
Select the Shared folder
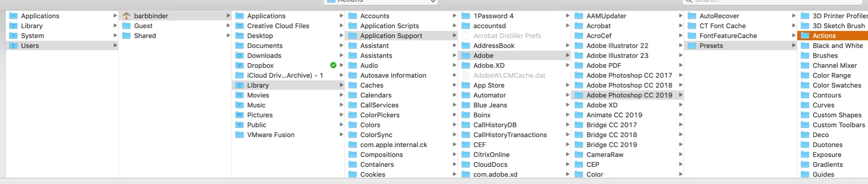coord(175,36)
